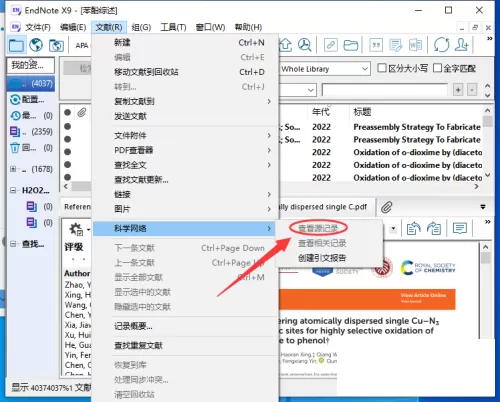The image size is (500, 402).
Task: Click the sync status group icon
Action: click(x=15, y=99)
